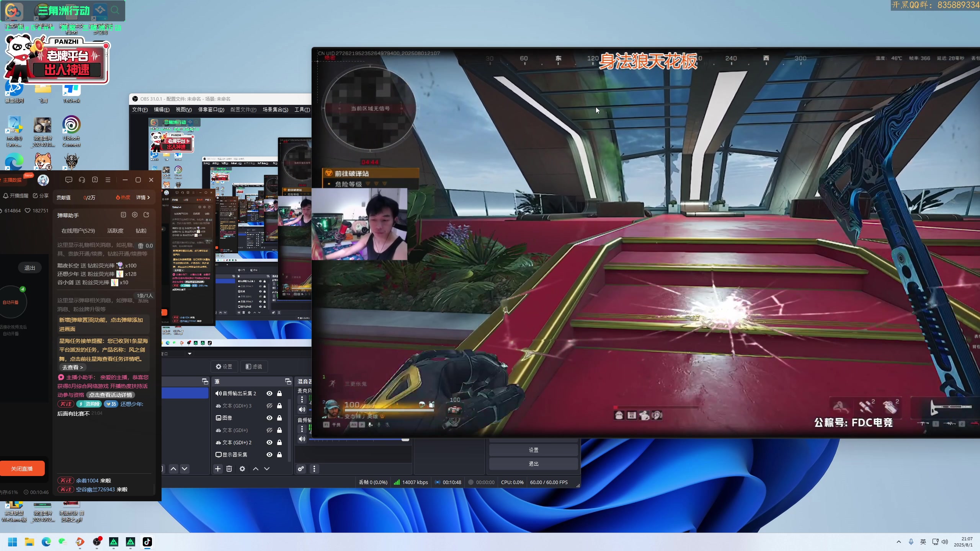This screenshot has height=551, width=980.
Task: Unlock the 音频输出采集 2 source
Action: 279,393
